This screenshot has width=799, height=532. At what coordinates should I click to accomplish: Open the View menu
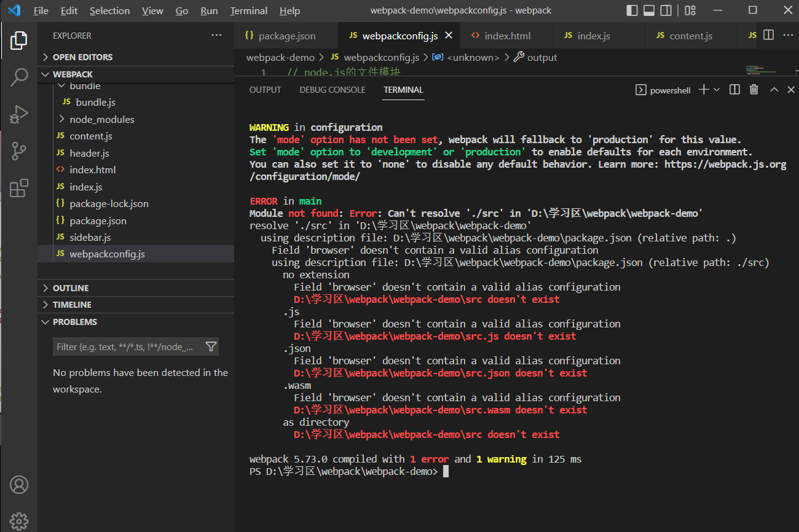[152, 11]
